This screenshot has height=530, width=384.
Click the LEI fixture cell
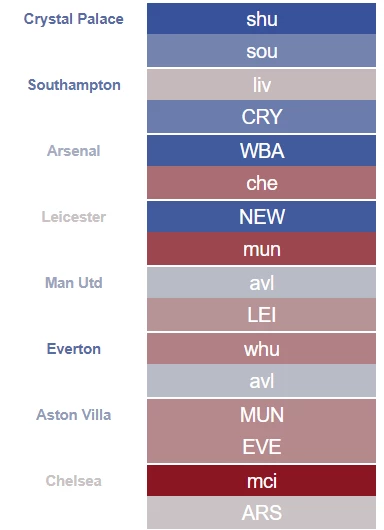point(261,314)
